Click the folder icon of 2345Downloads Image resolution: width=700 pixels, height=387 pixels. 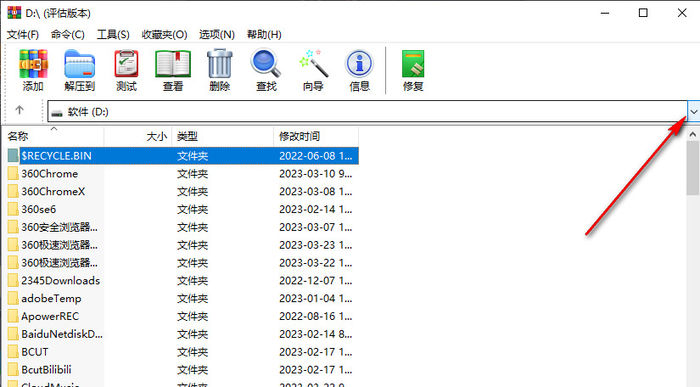point(13,280)
